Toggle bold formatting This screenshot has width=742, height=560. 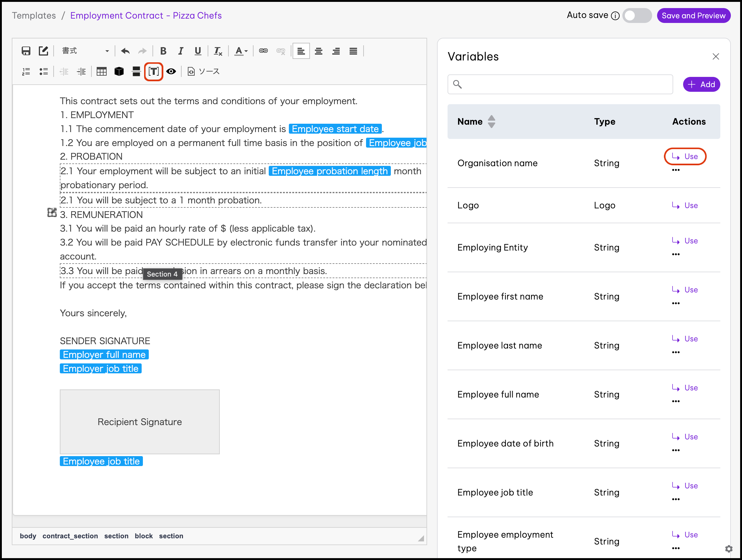click(x=163, y=51)
